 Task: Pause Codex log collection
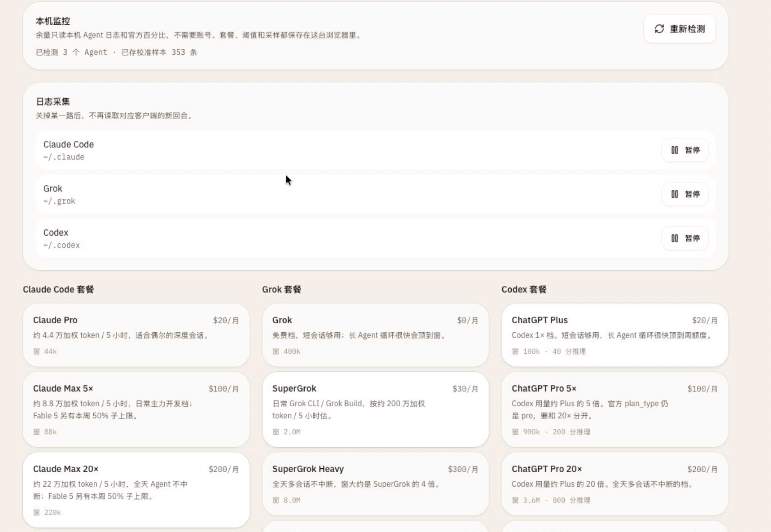685,238
